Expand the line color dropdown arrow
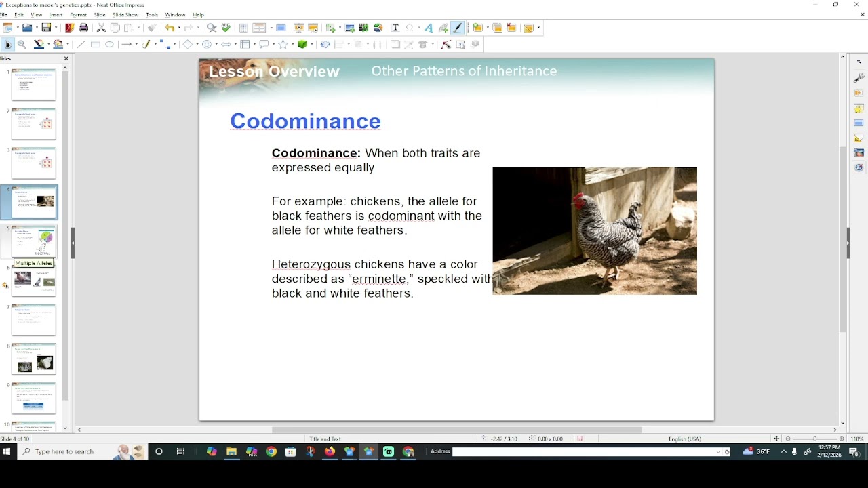Viewport: 868px width, 488px height. [48, 45]
